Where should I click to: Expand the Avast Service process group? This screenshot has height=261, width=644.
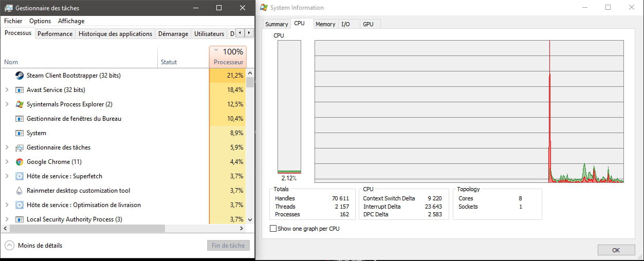(7, 90)
